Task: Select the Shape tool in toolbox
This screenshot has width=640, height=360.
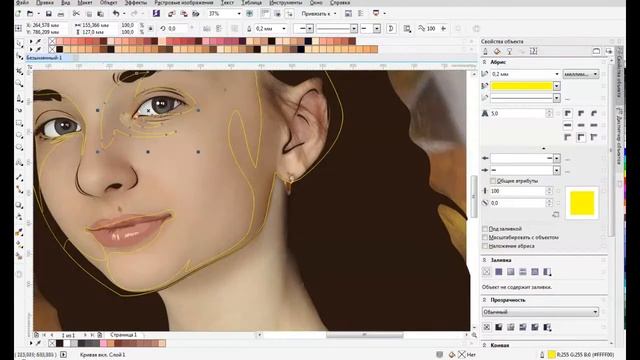Action: (x=19, y=56)
